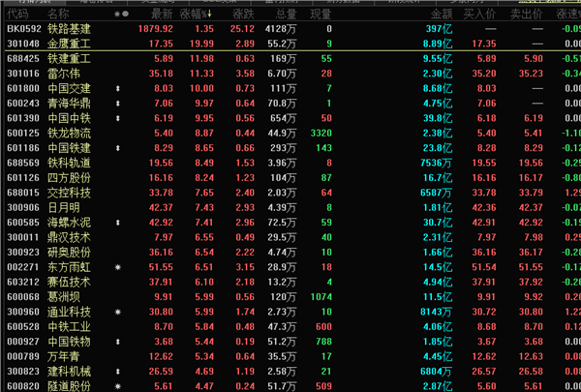This screenshot has height=392, width=581.
Task: Select the 铁龙物流 stock row
Action: [x=69, y=133]
